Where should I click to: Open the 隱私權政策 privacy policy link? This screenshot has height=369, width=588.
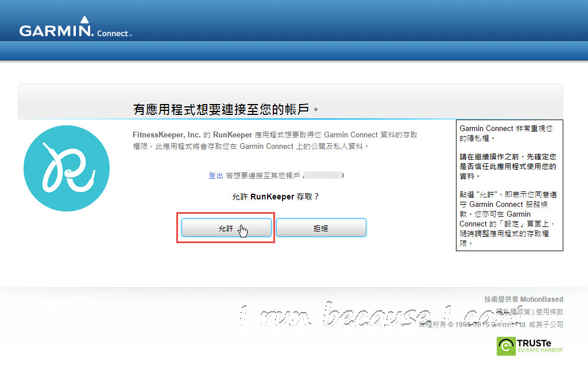[x=513, y=312]
